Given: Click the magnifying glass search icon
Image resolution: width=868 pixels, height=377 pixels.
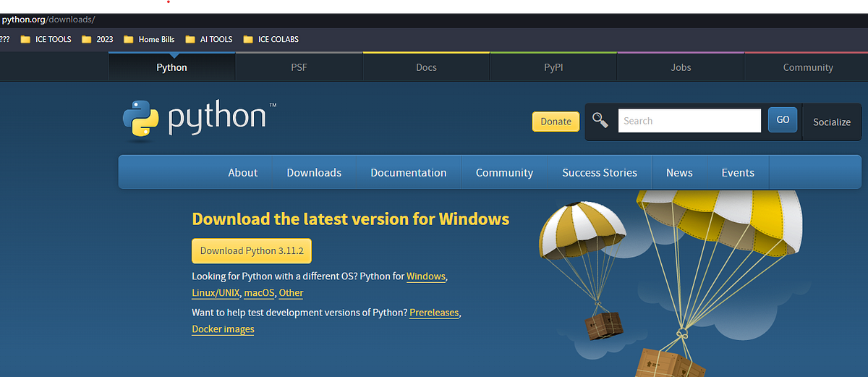Looking at the screenshot, I should 600,120.
